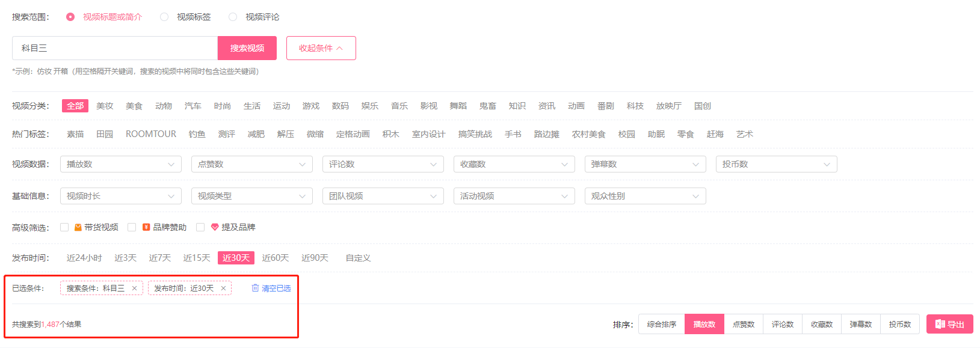Screen dimensions: 980x348
Task: Click the pink 搜索视频 button
Action: (x=247, y=48)
